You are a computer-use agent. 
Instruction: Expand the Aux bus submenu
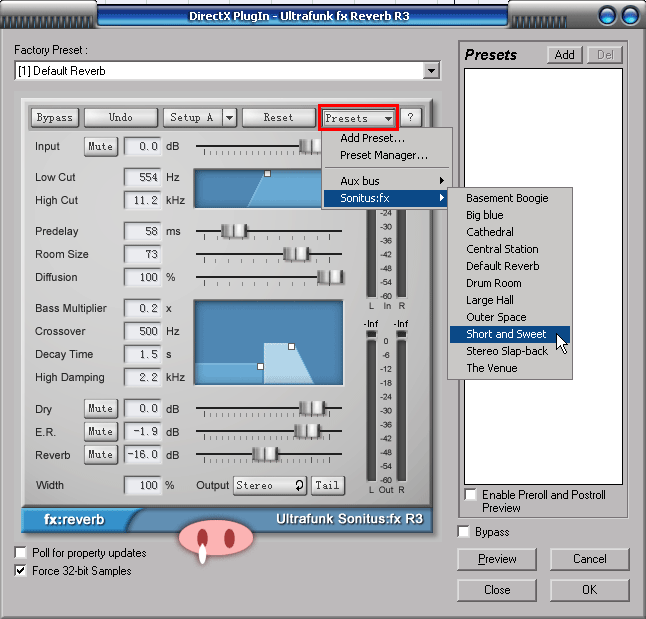click(x=386, y=181)
